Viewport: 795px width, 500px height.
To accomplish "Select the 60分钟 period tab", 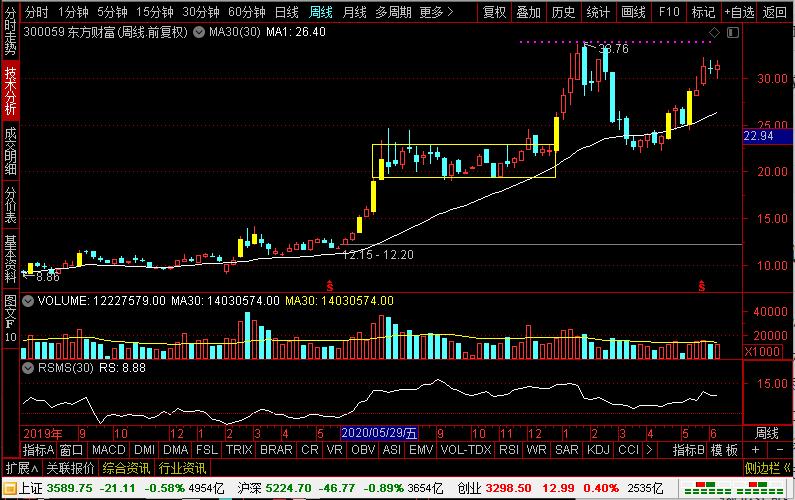I will 247,12.
